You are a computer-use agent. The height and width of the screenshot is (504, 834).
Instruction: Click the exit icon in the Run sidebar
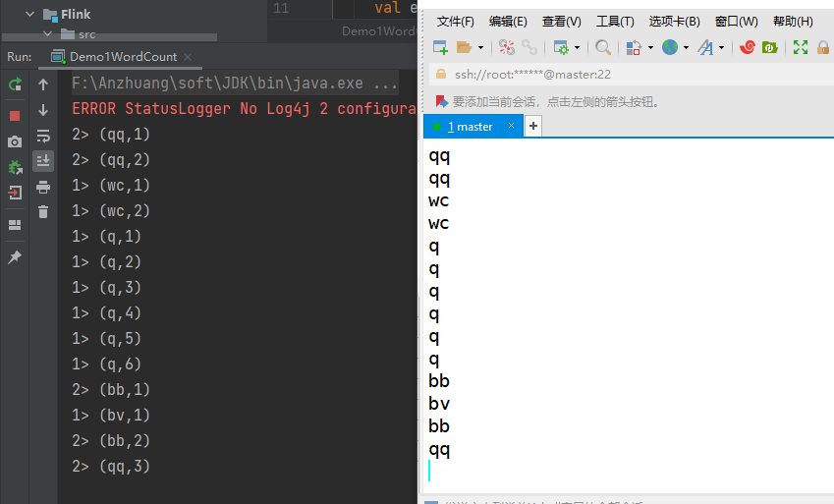[15, 193]
